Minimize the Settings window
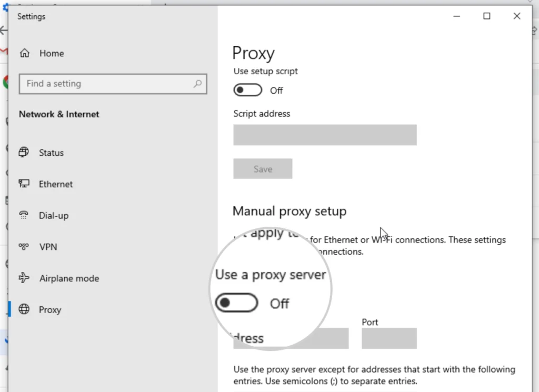This screenshot has height=392, width=539. [x=456, y=16]
